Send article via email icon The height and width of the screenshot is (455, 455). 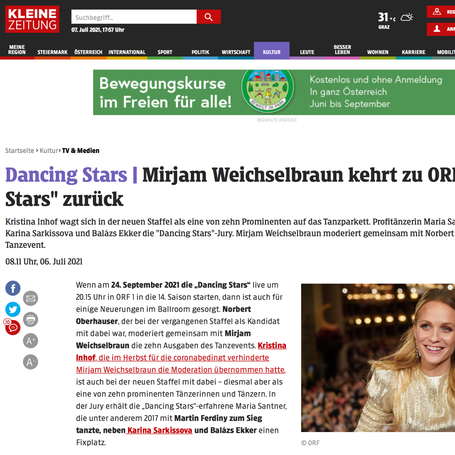coord(30,298)
